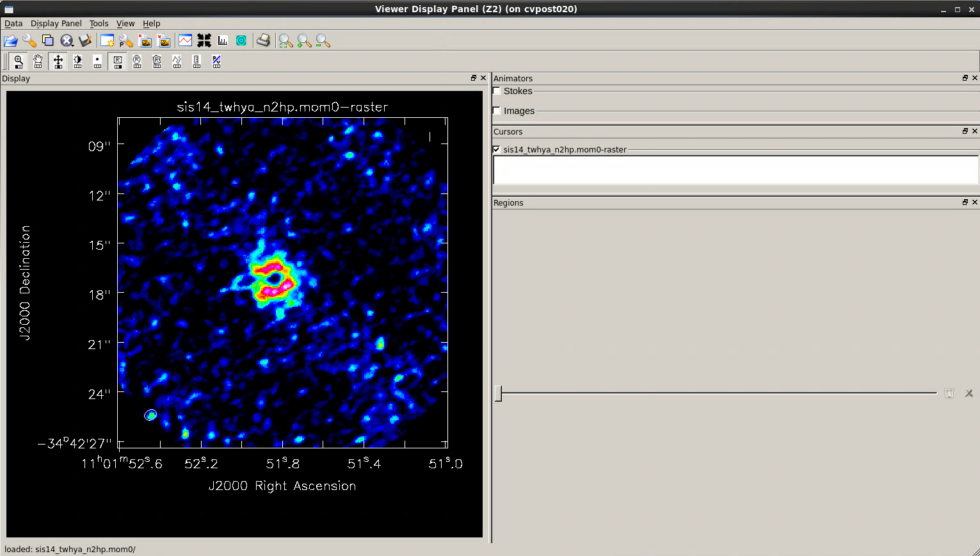The width and height of the screenshot is (980, 556).
Task: Open the Tools menu
Action: click(x=99, y=23)
